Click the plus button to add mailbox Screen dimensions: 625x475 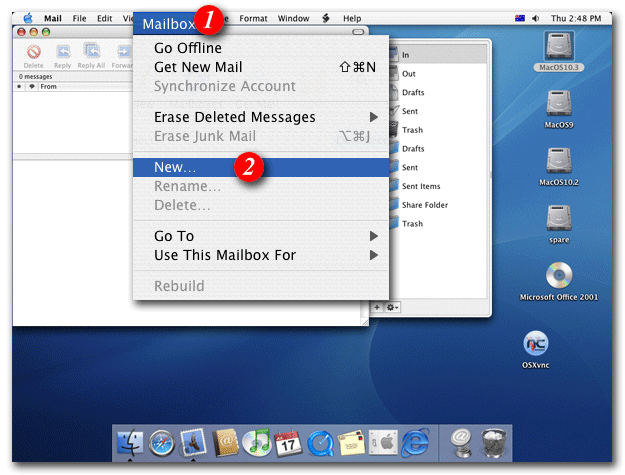pyautogui.click(x=377, y=307)
